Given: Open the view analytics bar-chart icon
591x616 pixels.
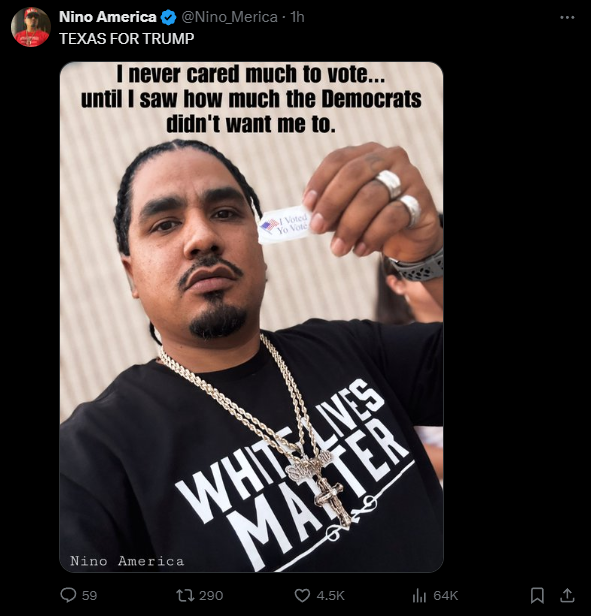Looking at the screenshot, I should click(x=419, y=596).
